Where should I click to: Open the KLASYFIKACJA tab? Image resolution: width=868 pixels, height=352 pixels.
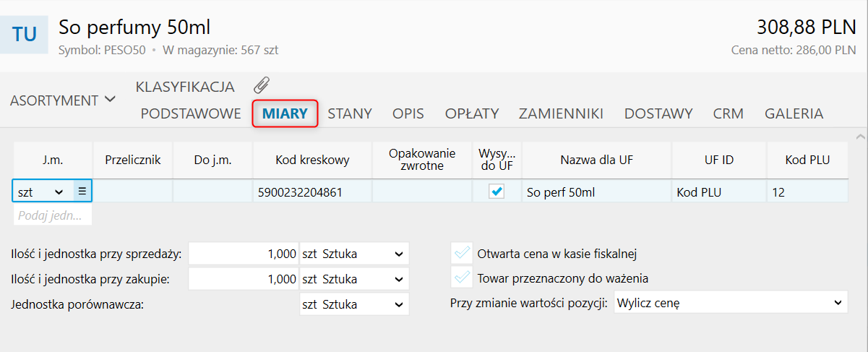(x=185, y=87)
